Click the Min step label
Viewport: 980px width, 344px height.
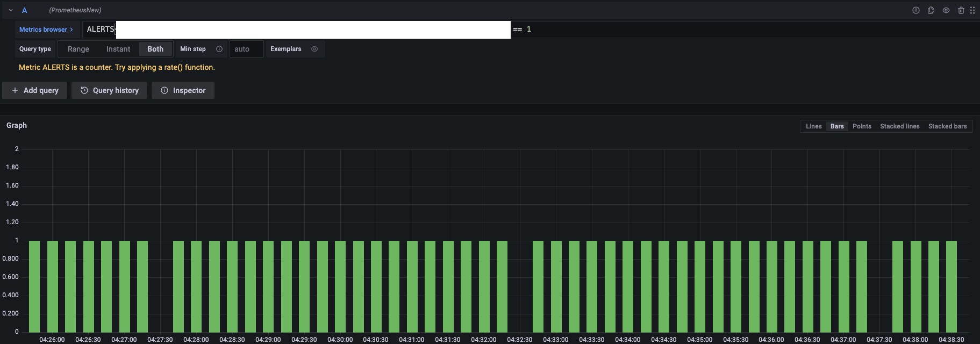[193, 49]
